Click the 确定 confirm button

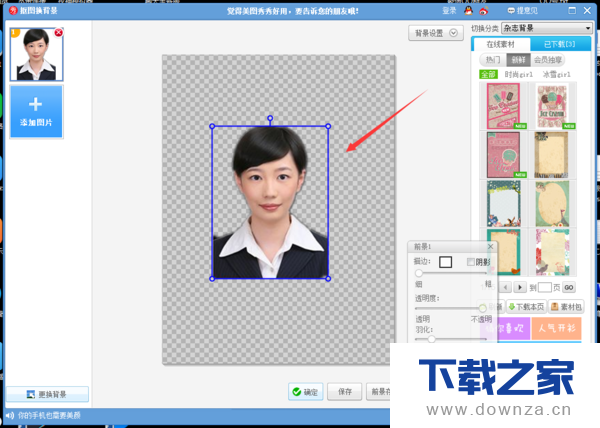(306, 392)
